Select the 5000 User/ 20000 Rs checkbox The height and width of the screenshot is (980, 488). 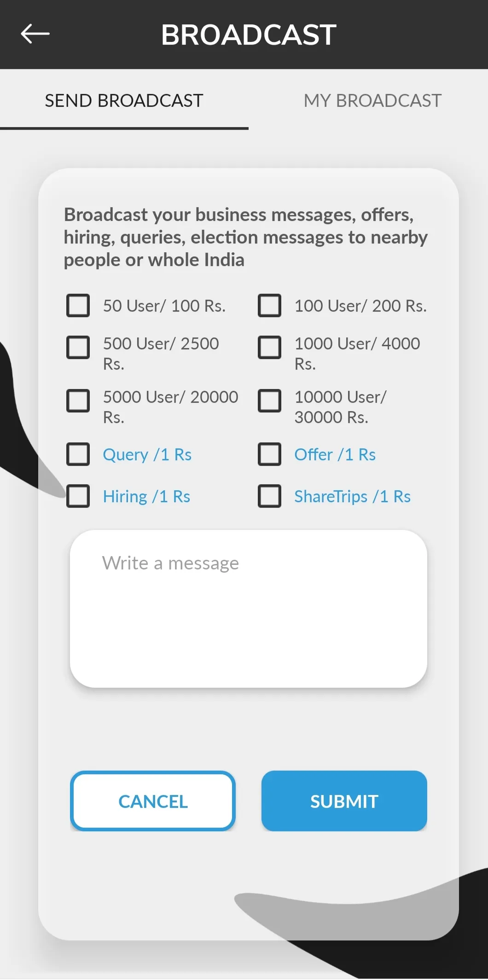click(78, 401)
